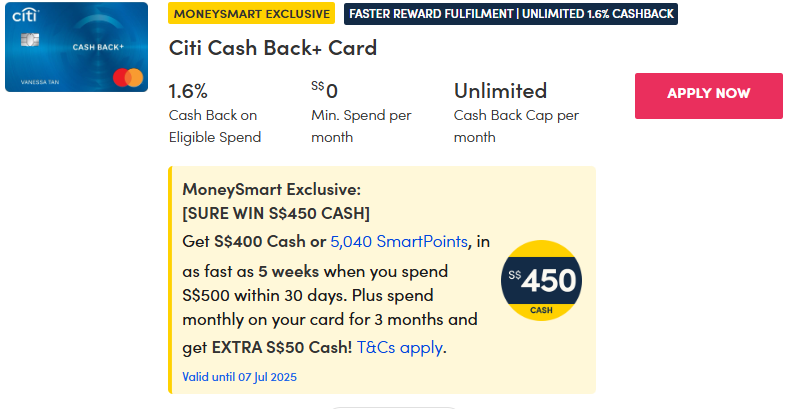Select the MoneySmart Exclusive yellow tag

[252, 13]
